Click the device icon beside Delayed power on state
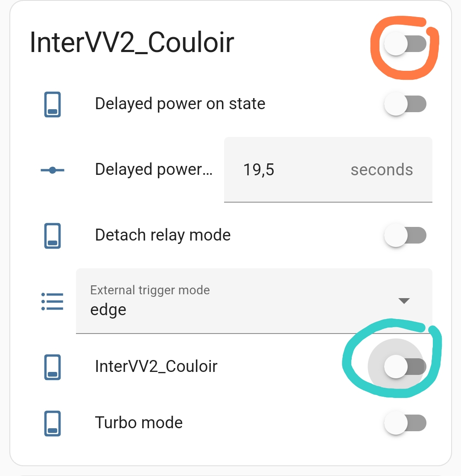This screenshot has width=461, height=476. [x=53, y=104]
